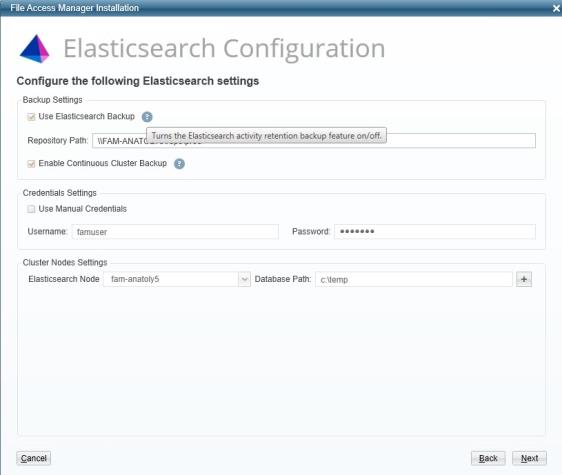Focus the Database Path text field
Image resolution: width=562 pixels, height=475 pixels.
tap(414, 279)
